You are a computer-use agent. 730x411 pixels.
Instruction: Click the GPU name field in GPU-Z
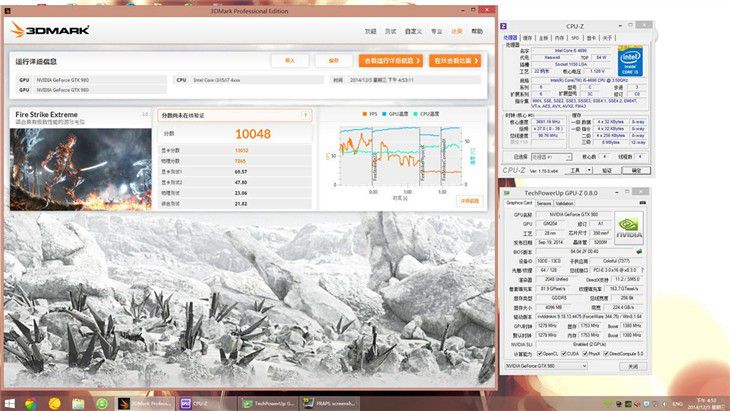(x=573, y=215)
